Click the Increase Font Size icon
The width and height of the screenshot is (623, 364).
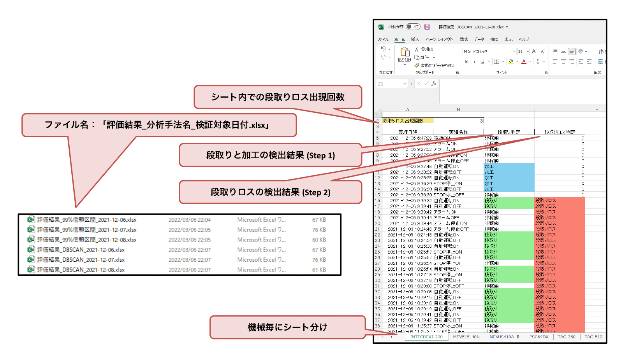534,51
